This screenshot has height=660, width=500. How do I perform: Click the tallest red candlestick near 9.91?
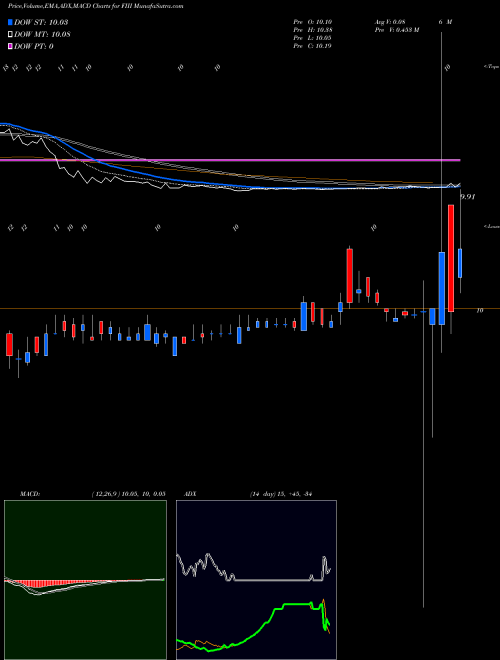pos(451,258)
